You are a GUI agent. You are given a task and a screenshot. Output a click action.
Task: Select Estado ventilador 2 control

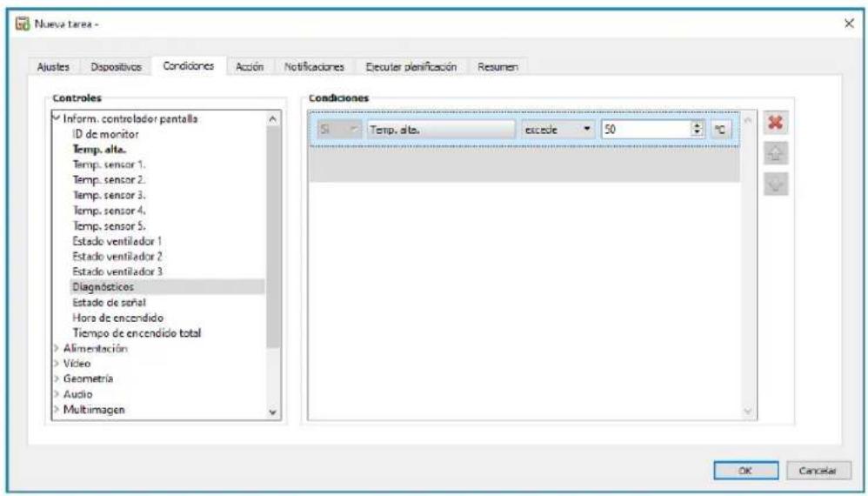[x=117, y=257]
